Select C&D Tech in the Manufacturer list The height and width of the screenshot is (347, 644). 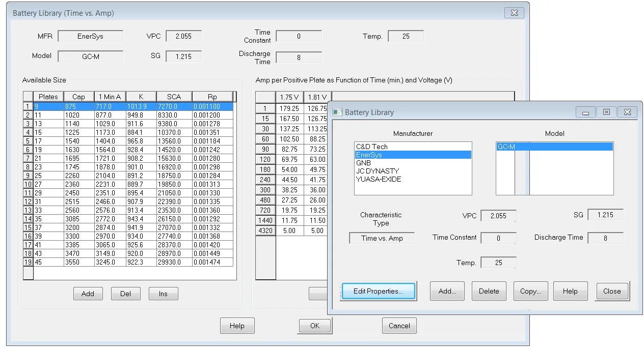372,147
